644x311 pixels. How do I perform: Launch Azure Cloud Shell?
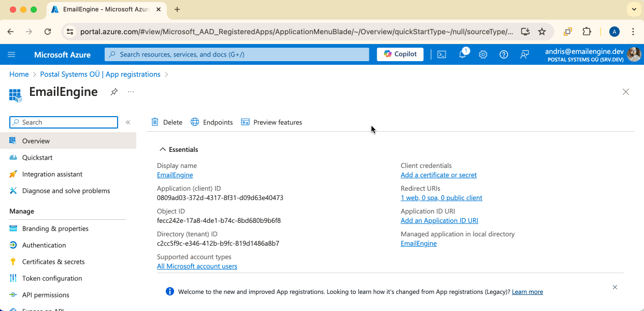click(x=441, y=54)
